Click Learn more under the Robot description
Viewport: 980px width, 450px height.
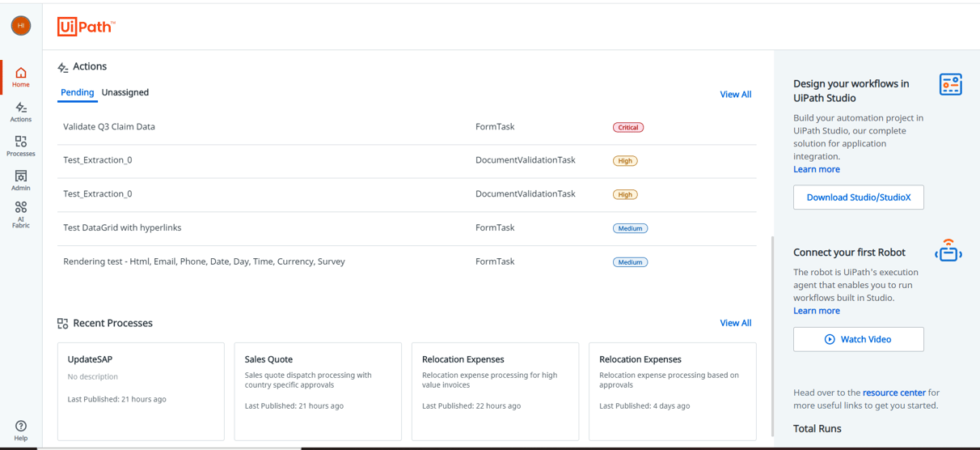[817, 311]
